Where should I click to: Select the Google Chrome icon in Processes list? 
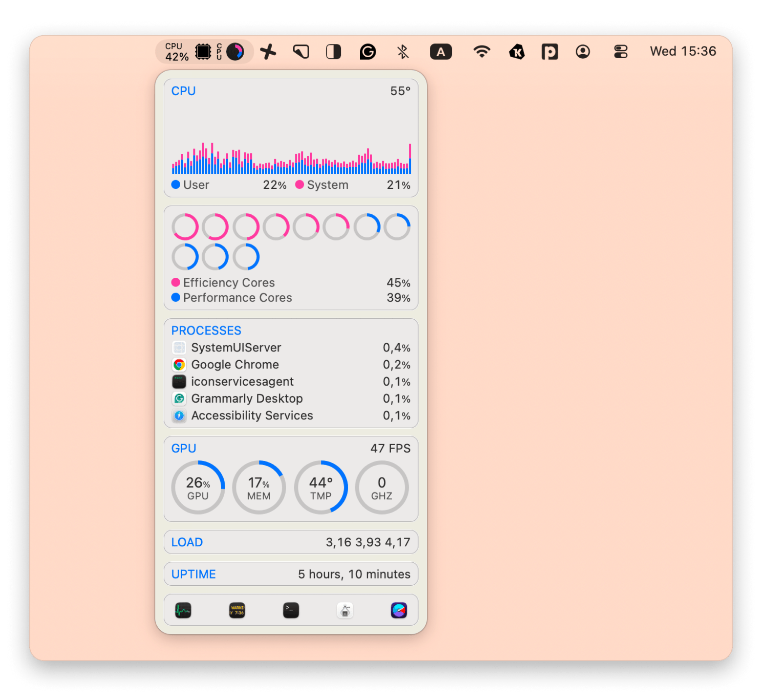(x=179, y=364)
